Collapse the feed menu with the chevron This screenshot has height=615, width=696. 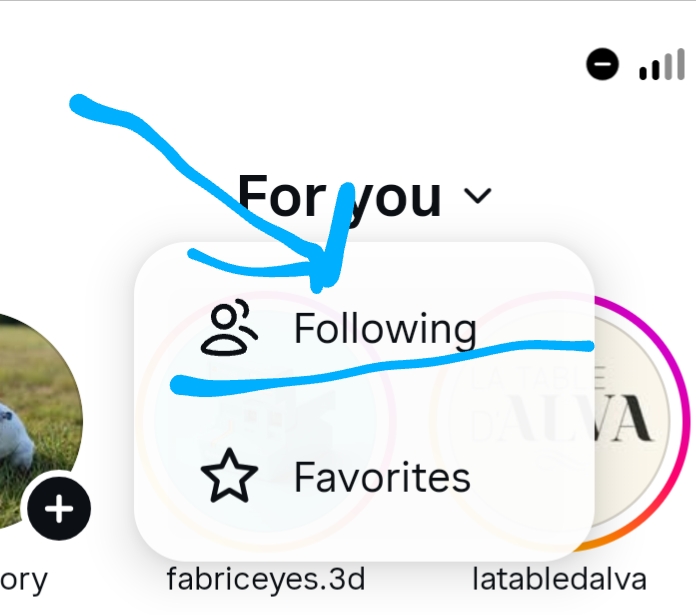point(478,195)
